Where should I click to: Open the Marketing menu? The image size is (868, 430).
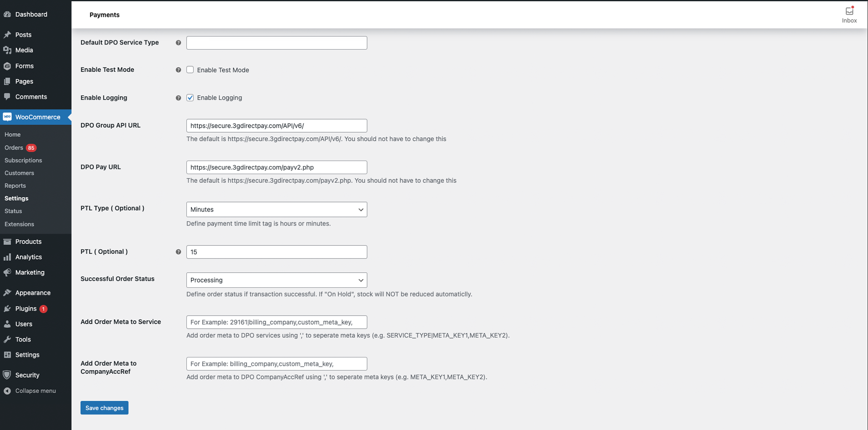[36, 273]
